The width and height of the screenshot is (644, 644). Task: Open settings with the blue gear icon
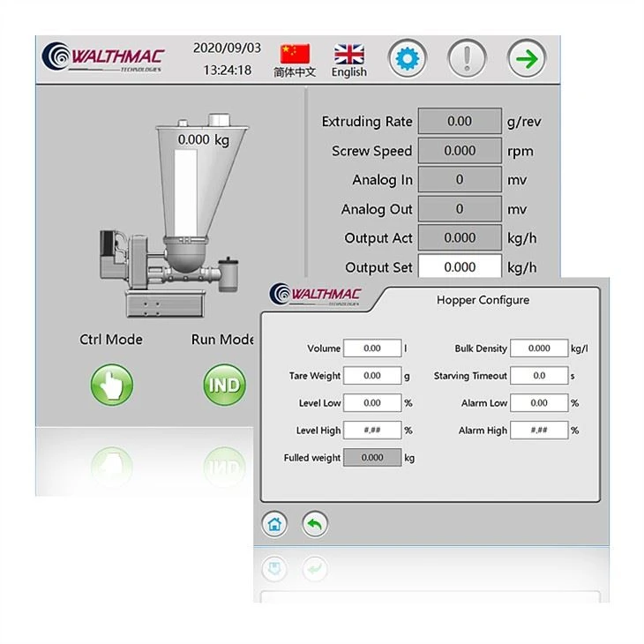point(408,59)
